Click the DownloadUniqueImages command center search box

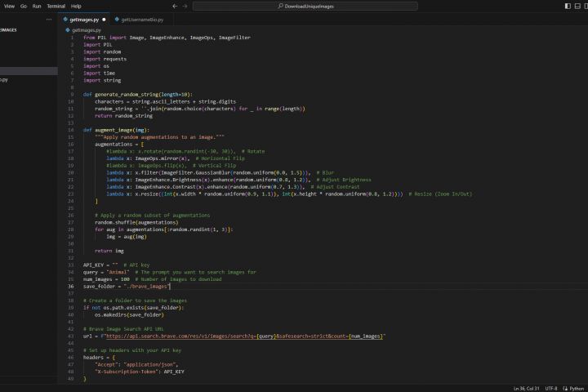[305, 6]
